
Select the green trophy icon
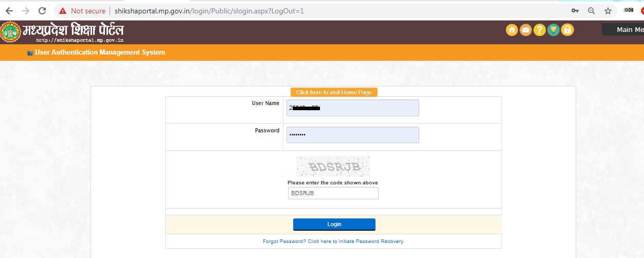553,30
